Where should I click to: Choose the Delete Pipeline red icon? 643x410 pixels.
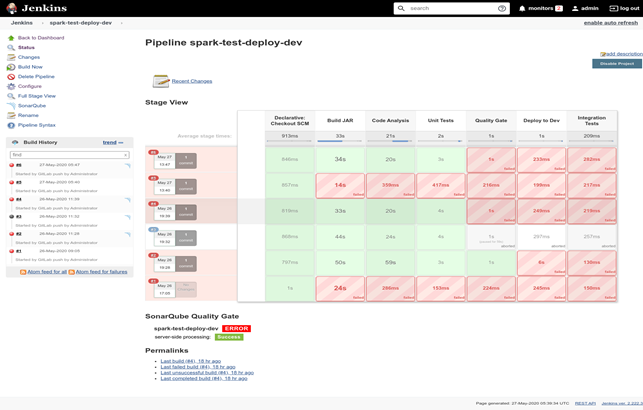point(11,77)
